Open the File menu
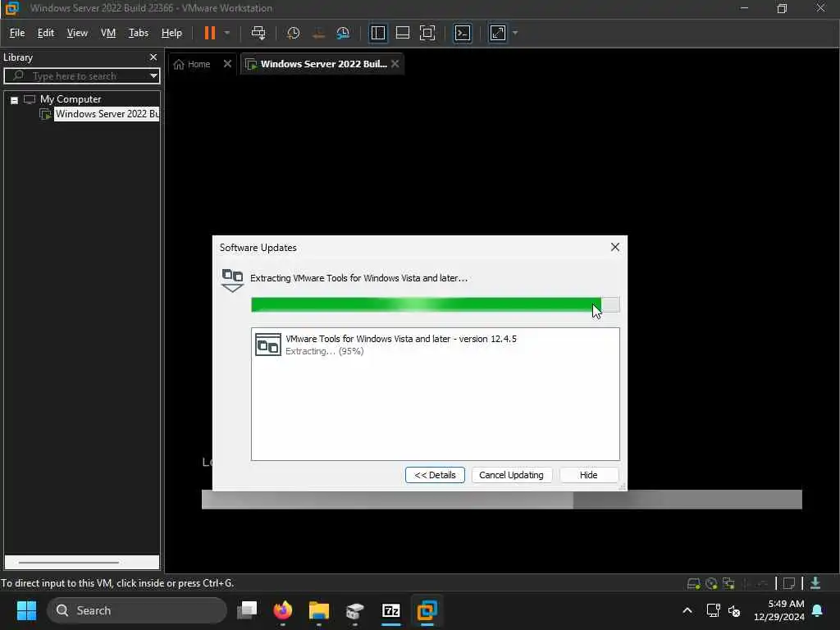Image resolution: width=840 pixels, height=630 pixels. point(17,33)
